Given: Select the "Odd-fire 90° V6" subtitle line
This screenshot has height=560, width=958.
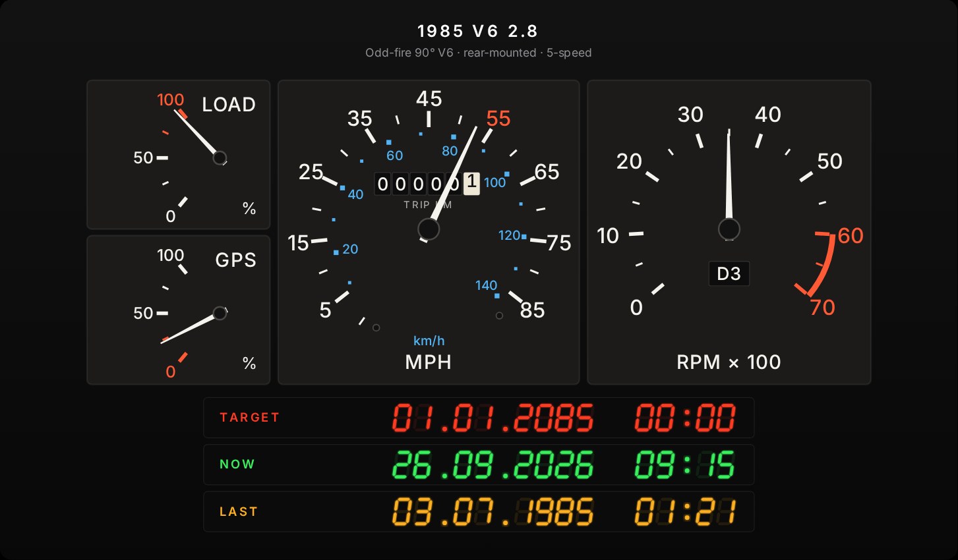Looking at the screenshot, I should pyautogui.click(x=478, y=53).
